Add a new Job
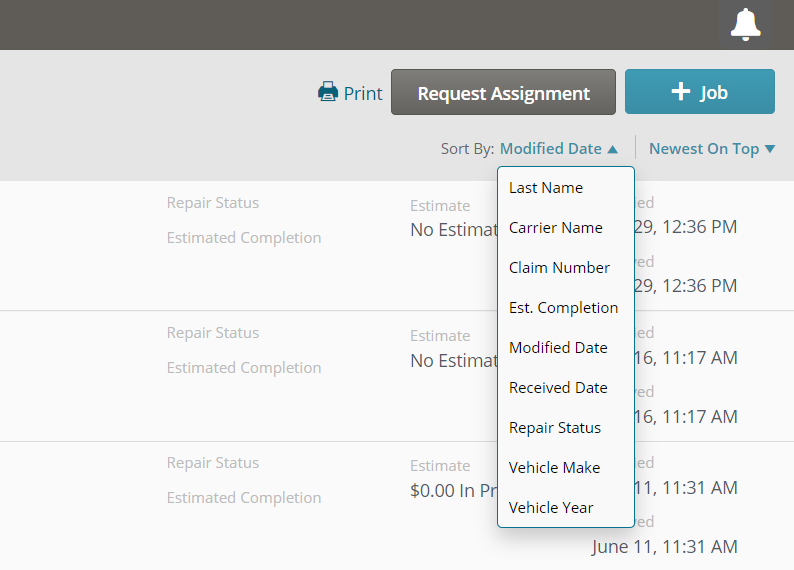 click(x=699, y=92)
